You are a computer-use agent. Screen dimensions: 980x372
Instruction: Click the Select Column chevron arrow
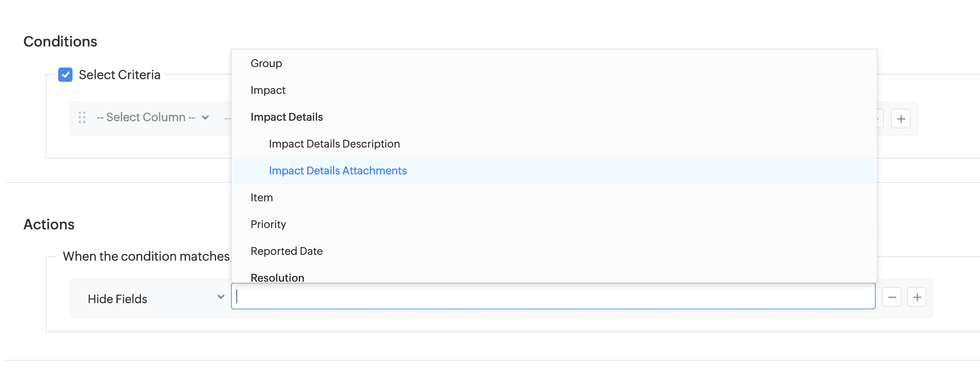pos(205,118)
